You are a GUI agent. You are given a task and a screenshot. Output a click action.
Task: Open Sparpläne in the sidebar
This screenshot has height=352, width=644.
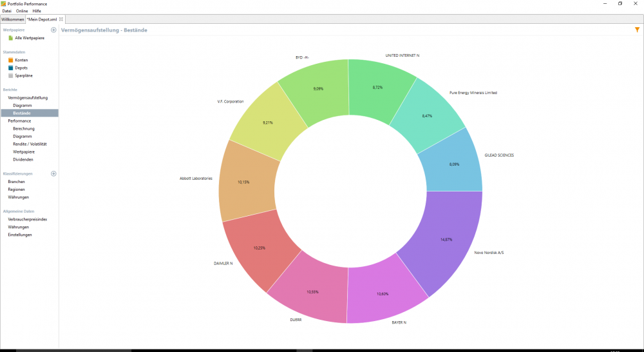pos(24,75)
